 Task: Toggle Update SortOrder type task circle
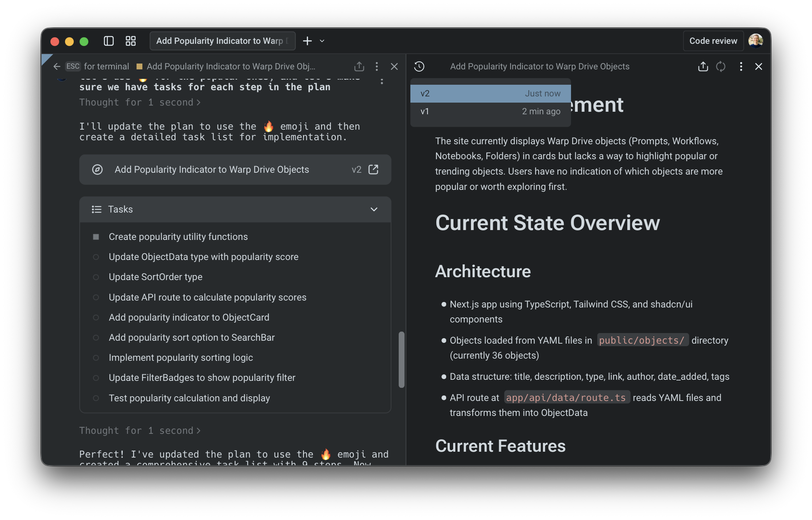click(x=96, y=277)
